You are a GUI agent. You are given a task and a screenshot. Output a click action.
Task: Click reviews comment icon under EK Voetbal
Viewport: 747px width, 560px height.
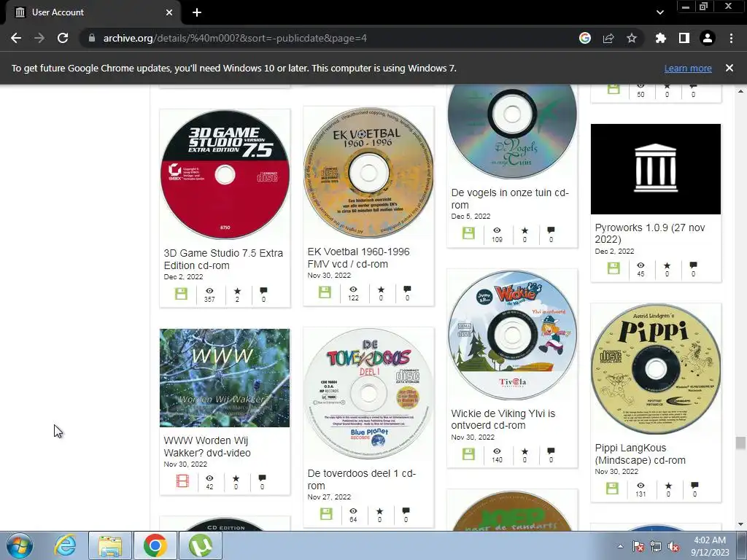(407, 289)
